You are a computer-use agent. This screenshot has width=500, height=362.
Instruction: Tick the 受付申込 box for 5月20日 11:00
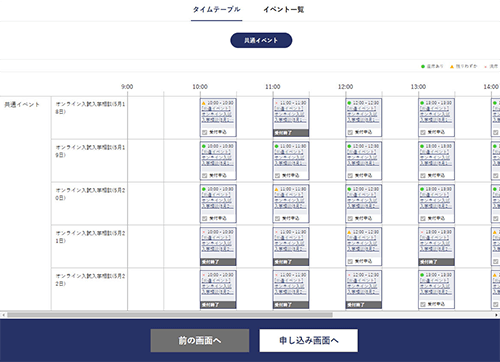pos(277,218)
